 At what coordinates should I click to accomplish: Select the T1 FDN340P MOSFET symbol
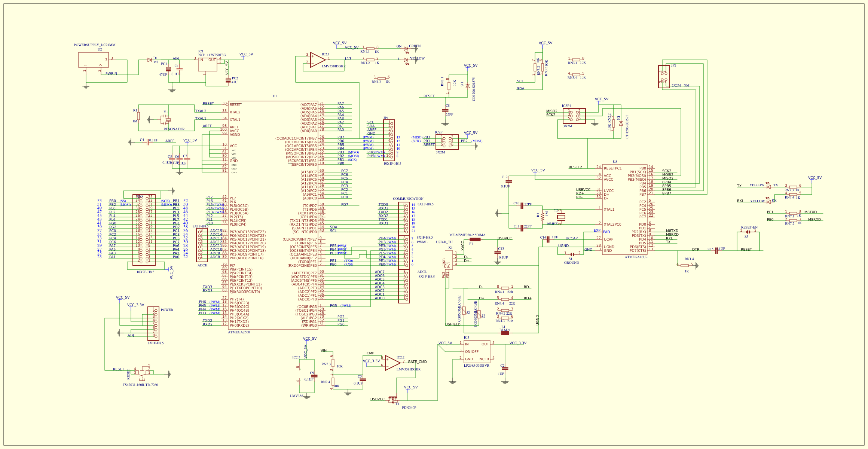click(393, 399)
